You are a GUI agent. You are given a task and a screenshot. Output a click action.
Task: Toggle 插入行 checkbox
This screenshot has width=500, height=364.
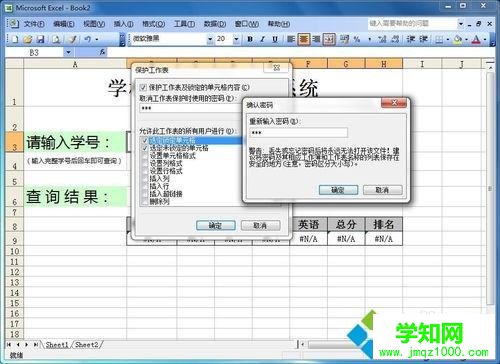pos(145,186)
